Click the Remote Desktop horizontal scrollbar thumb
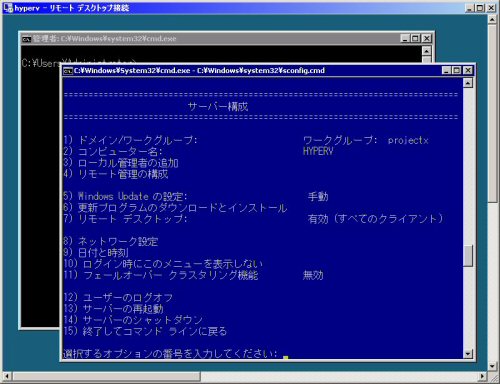 106,377
